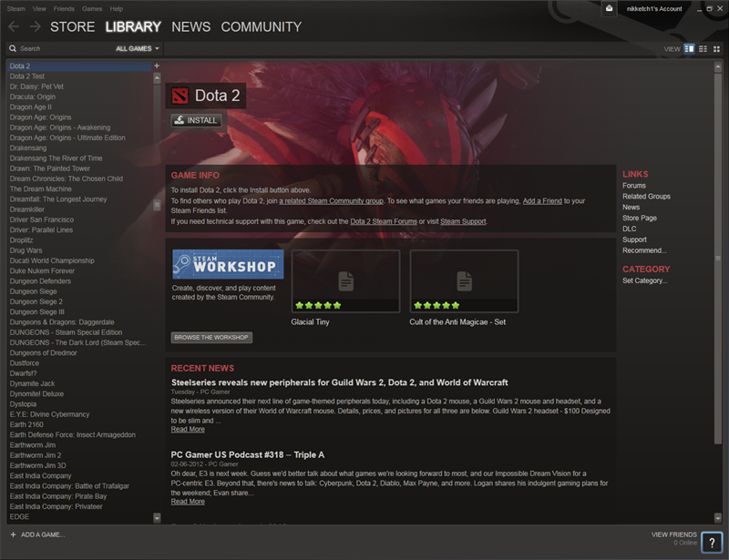The width and height of the screenshot is (729, 560).
Task: Go back with the left arrow
Action: coord(14,27)
